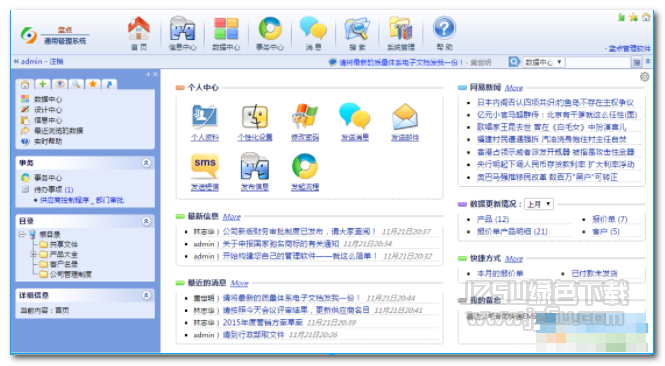Click the 个人资料 icon in 个人中心
This screenshot has width=665, height=366.
click(205, 117)
